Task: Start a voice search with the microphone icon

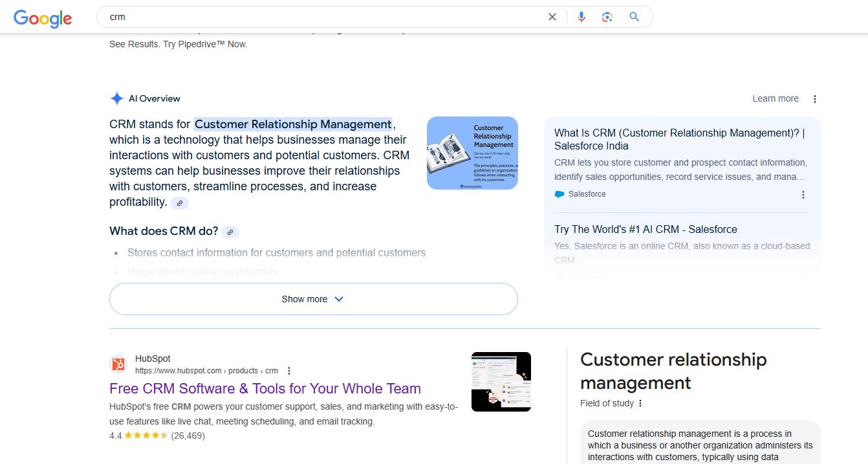Action: pos(581,17)
